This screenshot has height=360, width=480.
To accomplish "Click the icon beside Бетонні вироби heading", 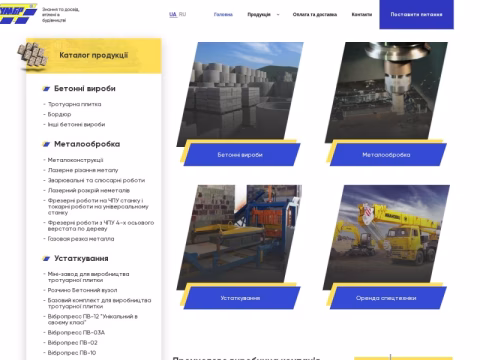I will tap(46, 89).
